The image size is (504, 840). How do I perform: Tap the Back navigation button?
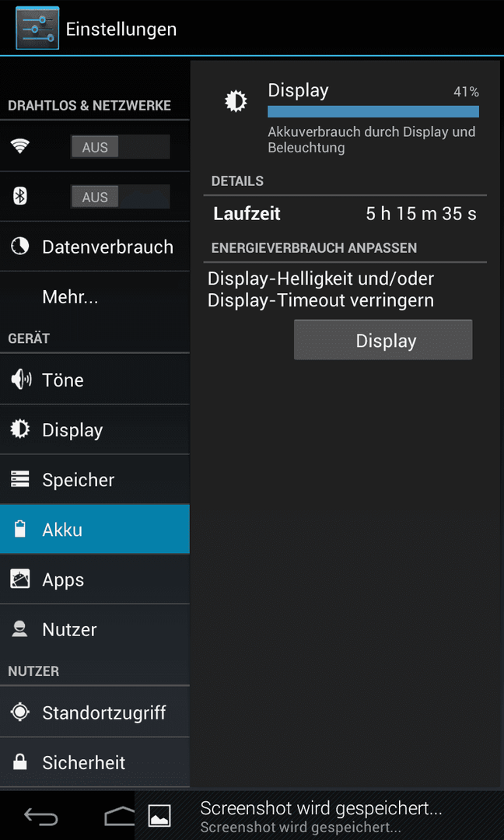(x=40, y=816)
